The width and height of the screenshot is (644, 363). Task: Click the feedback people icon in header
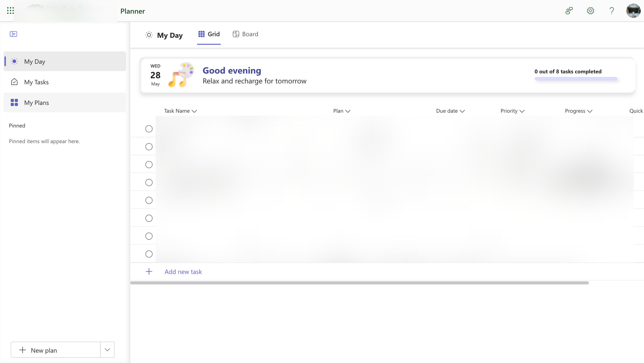[x=569, y=11]
